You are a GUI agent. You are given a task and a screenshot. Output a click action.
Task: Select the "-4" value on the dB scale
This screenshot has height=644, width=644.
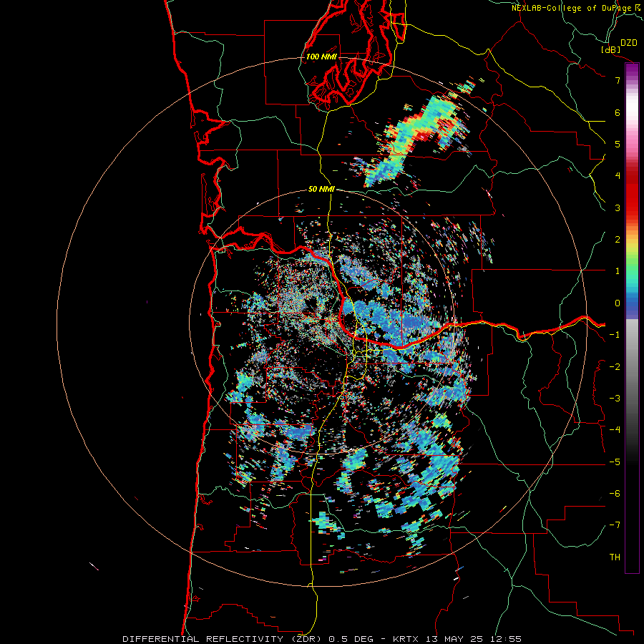click(x=615, y=430)
